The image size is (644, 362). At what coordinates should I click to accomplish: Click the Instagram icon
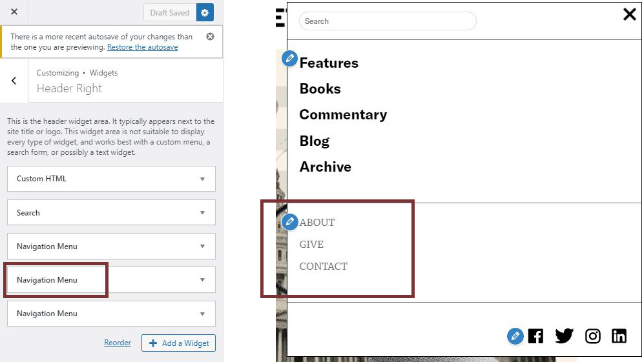(x=592, y=336)
